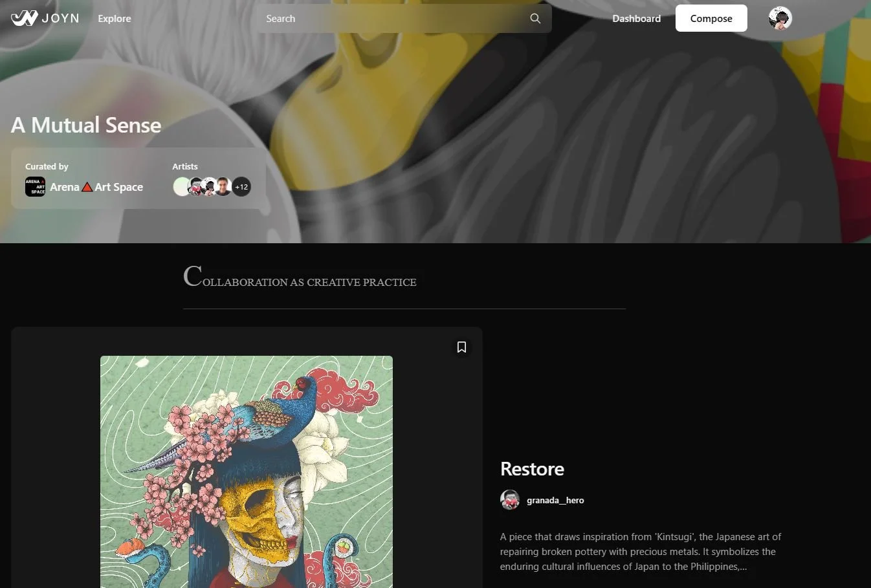The height and width of the screenshot is (588, 871).
Task: Click the plain pale green artist avatar
Action: click(x=182, y=187)
